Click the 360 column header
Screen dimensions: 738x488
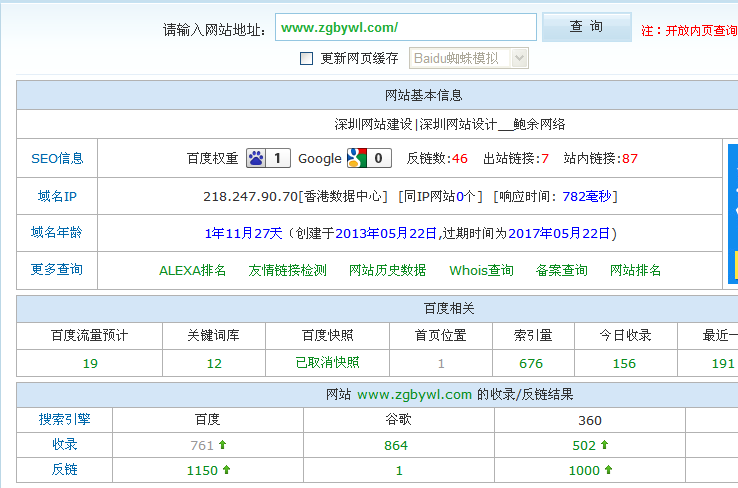pos(590,420)
